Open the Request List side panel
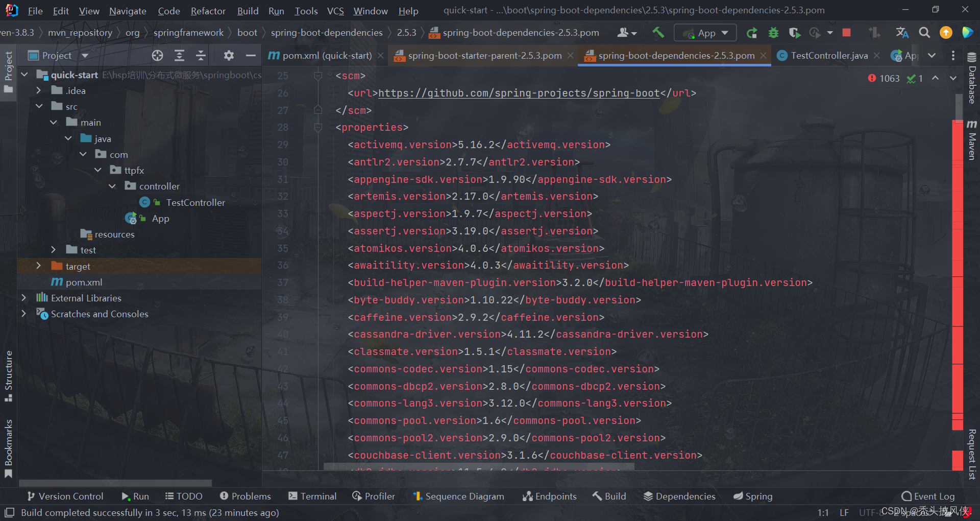Screen dimensions: 980x521 tap(972, 454)
